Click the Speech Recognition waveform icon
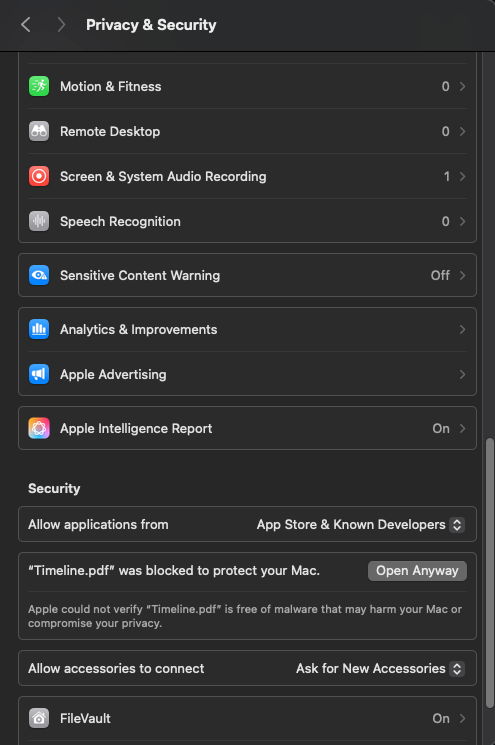This screenshot has height=745, width=495. (39, 221)
